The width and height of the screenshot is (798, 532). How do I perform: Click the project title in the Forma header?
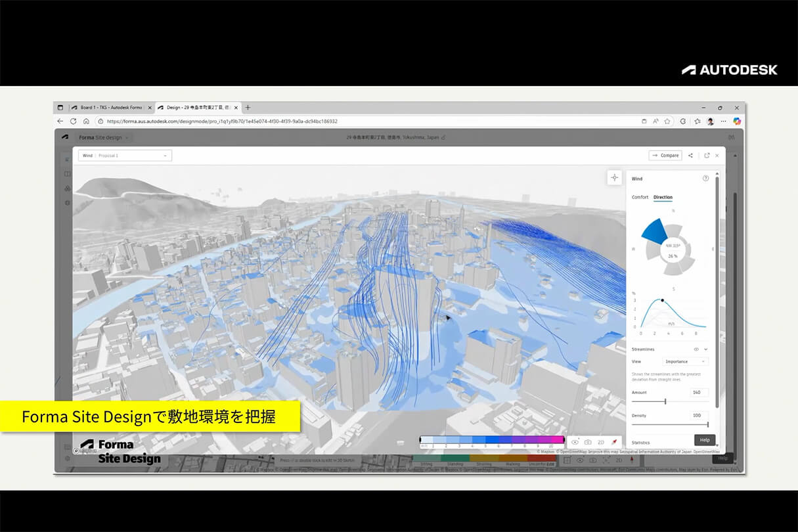[x=394, y=137]
